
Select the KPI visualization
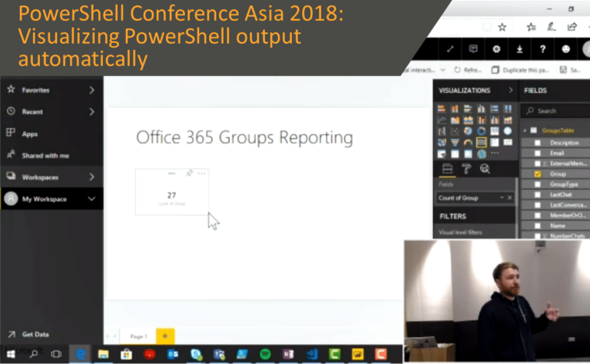pos(508,143)
